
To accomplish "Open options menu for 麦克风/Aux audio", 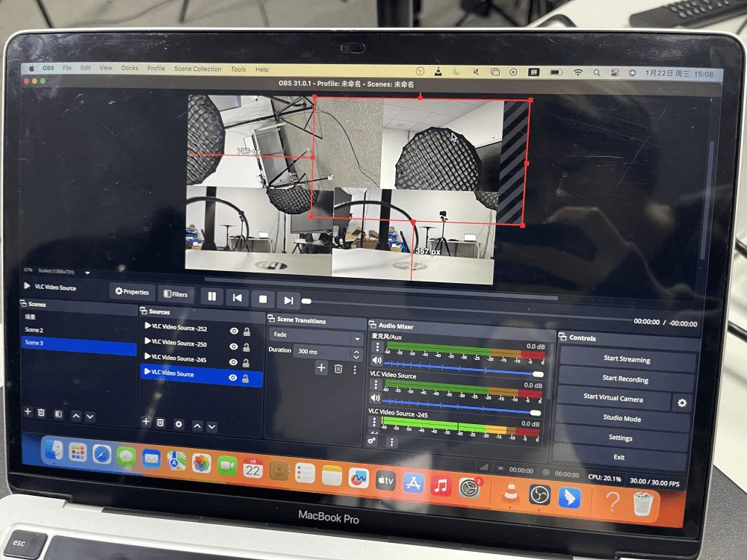I will 378,346.
